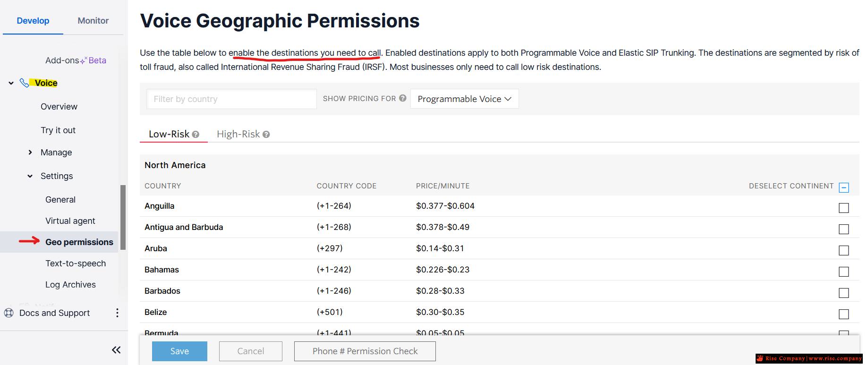Open Voice Overview in sidebar

pos(59,107)
